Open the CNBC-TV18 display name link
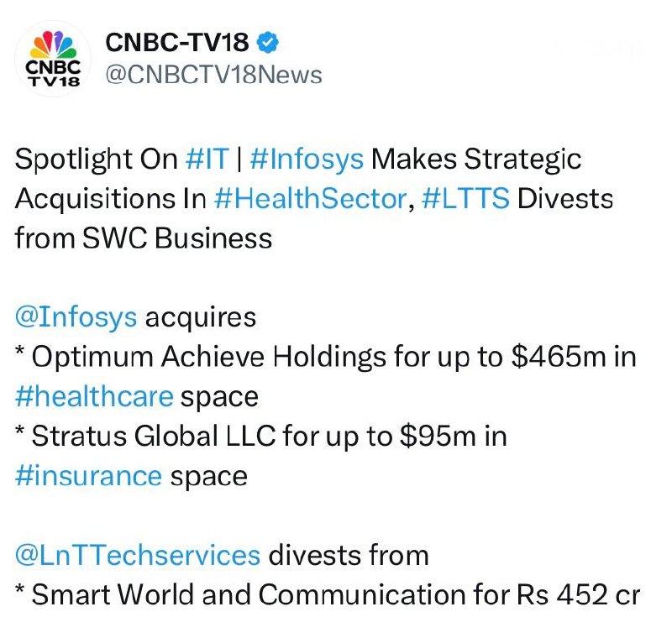The width and height of the screenshot is (672, 638). (x=176, y=42)
